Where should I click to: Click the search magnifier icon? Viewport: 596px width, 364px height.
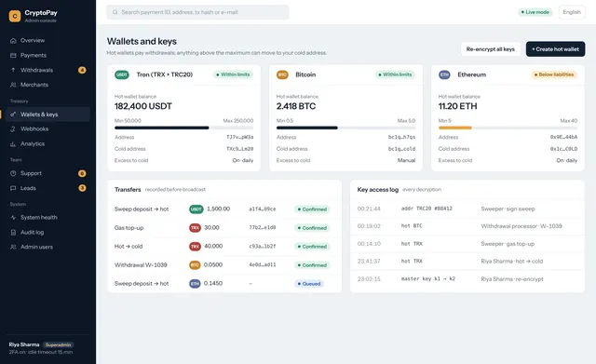(x=115, y=12)
